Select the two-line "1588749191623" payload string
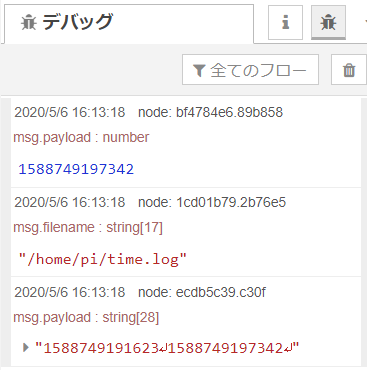367x370 pixels. click(167, 348)
